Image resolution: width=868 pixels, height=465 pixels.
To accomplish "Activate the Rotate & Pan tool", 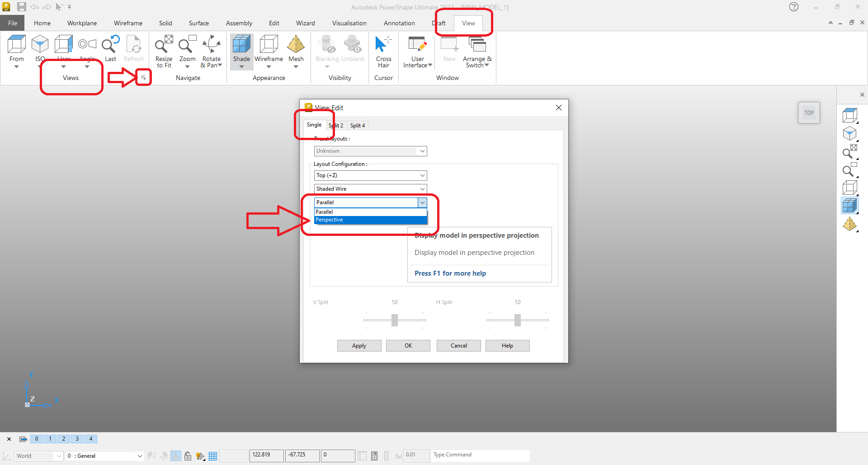I will pyautogui.click(x=211, y=50).
